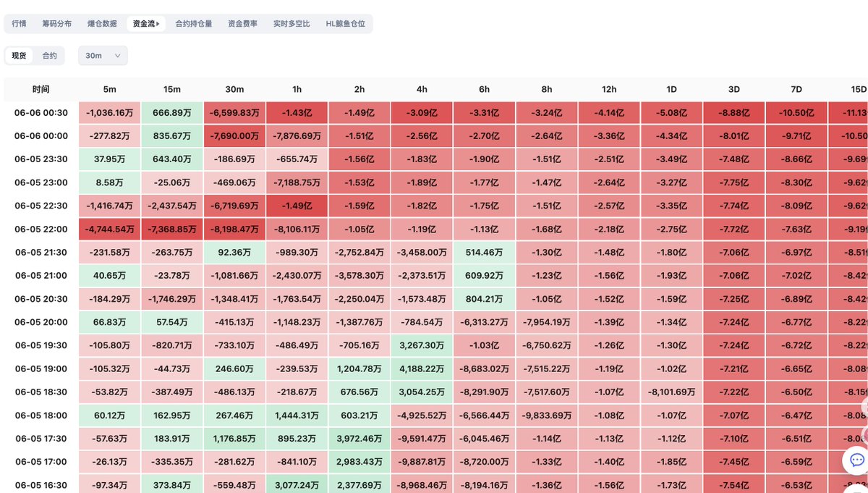Open the 实时多空比 tab
This screenshot has width=868, height=493.
(292, 24)
